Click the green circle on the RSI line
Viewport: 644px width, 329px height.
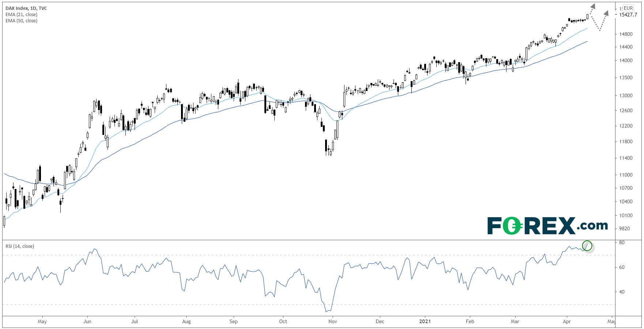coord(587,246)
